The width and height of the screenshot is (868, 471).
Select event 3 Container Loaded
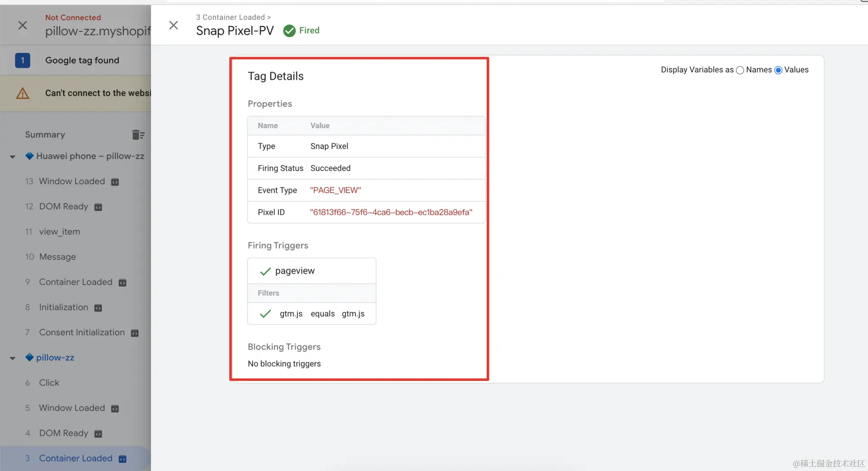pos(75,458)
